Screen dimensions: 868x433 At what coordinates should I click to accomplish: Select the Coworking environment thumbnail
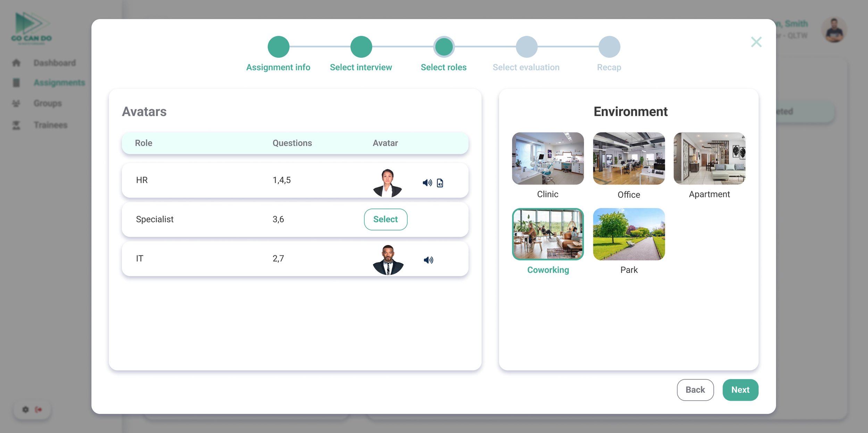548,234
